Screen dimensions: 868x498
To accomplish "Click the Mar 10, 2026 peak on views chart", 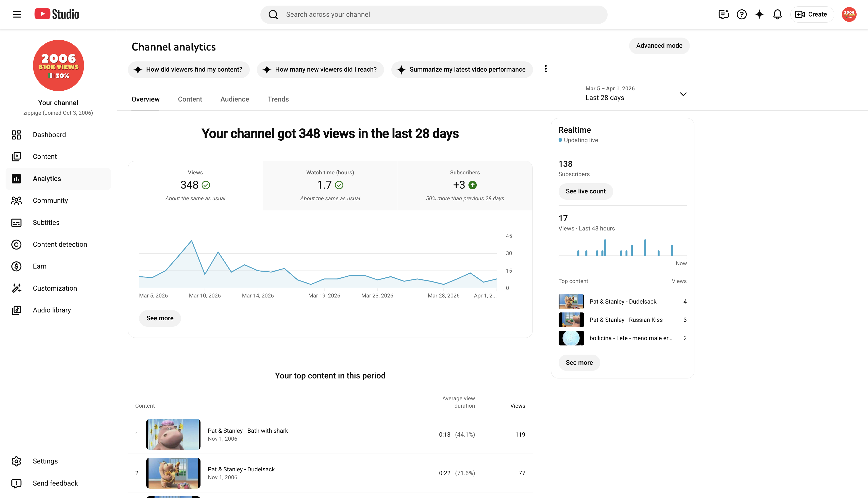I will pyautogui.click(x=192, y=240).
